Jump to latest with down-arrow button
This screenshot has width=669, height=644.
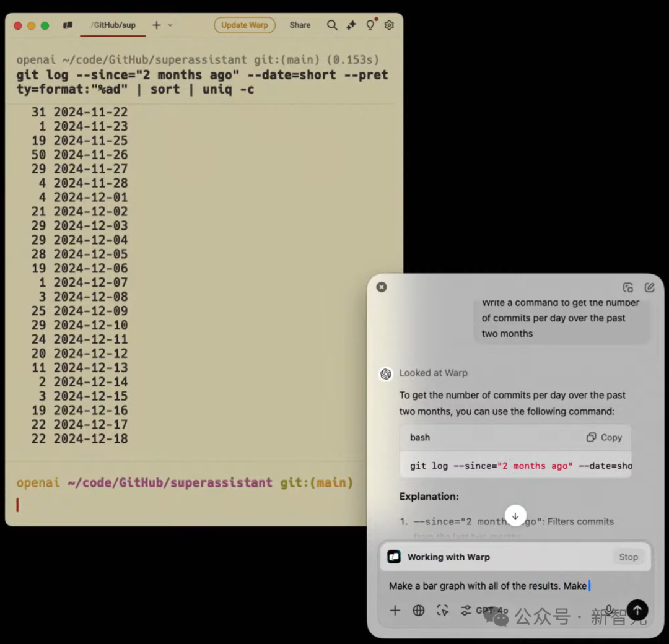click(515, 516)
